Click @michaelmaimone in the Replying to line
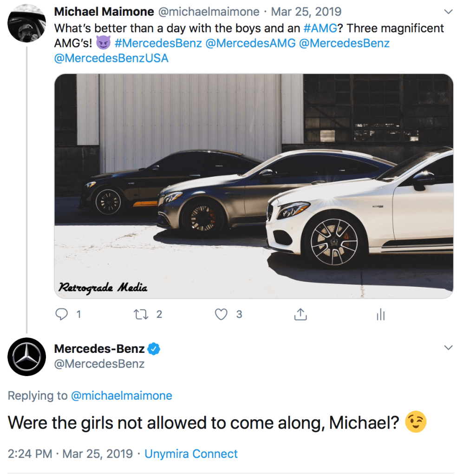 click(121, 396)
